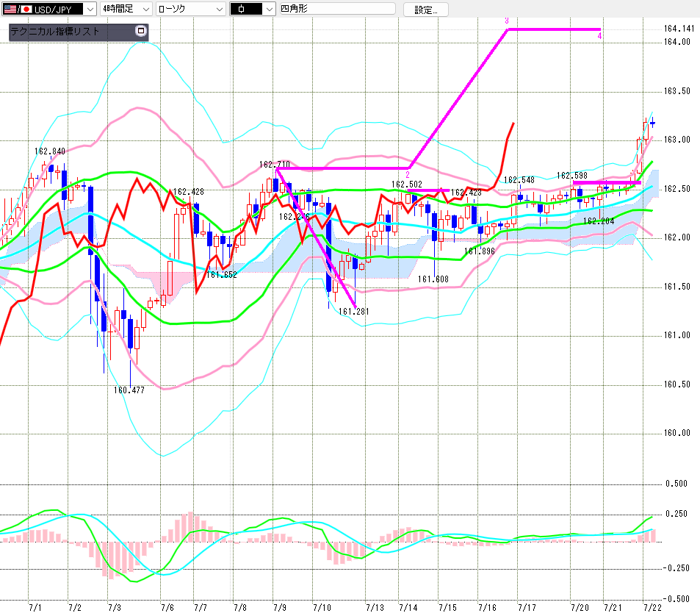Click the 7/22 date axis label
This screenshot has height=616, width=700.
point(652,607)
